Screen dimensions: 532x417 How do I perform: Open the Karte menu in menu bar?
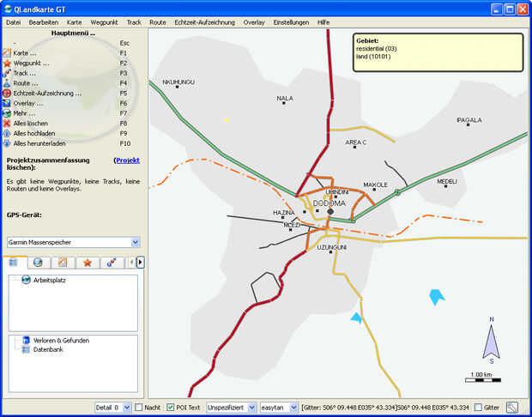[75, 22]
